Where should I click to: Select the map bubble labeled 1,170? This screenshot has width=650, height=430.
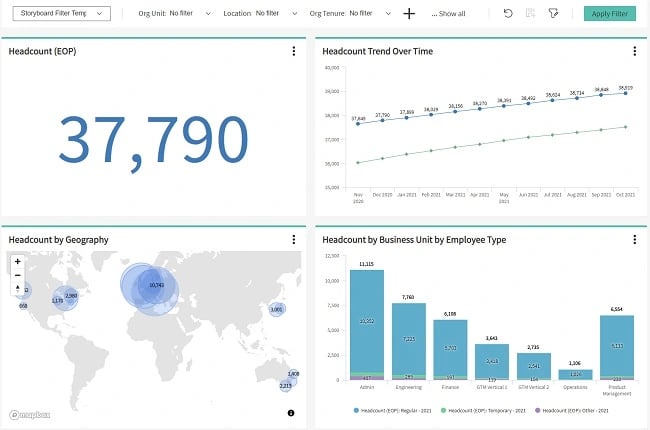[58, 300]
